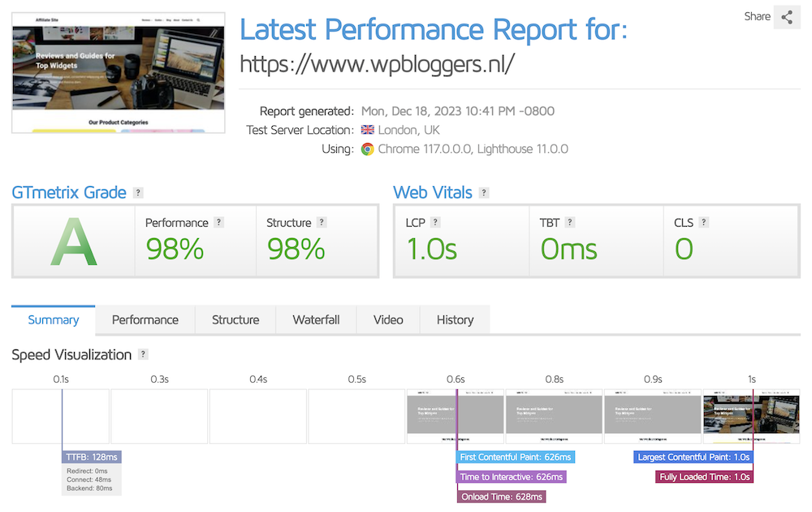Click the site screenshot thumbnail
812x512 pixels.
click(x=119, y=72)
